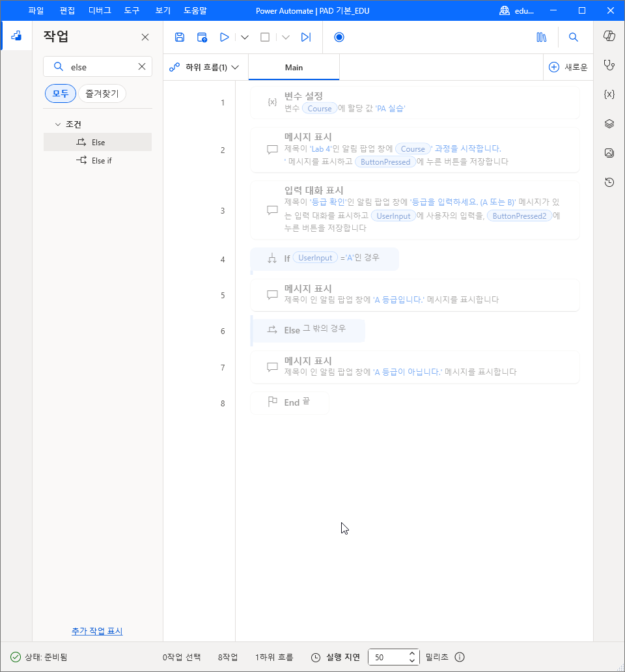Select the 즐겨찾기 filter pill
This screenshot has width=625, height=672.
tap(102, 93)
